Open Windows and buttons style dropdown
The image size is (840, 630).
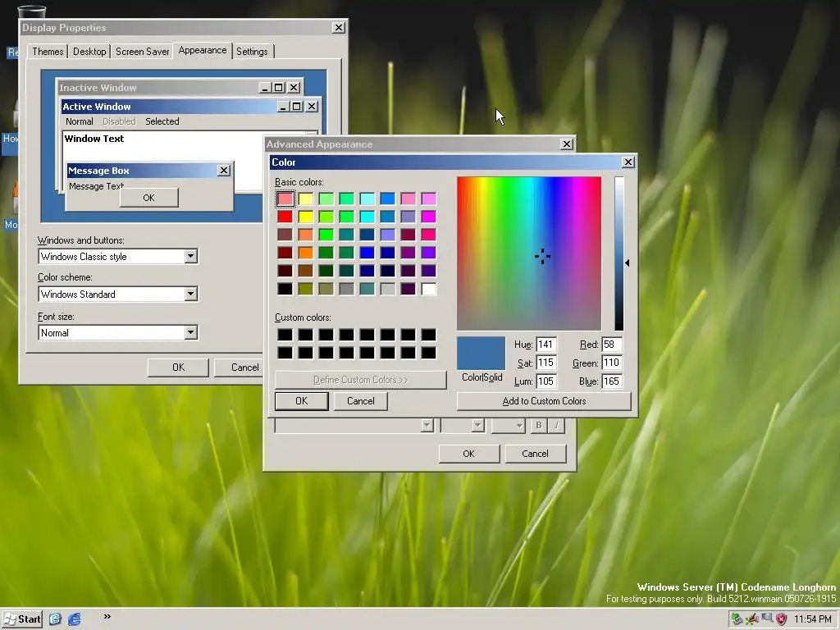tap(190, 256)
